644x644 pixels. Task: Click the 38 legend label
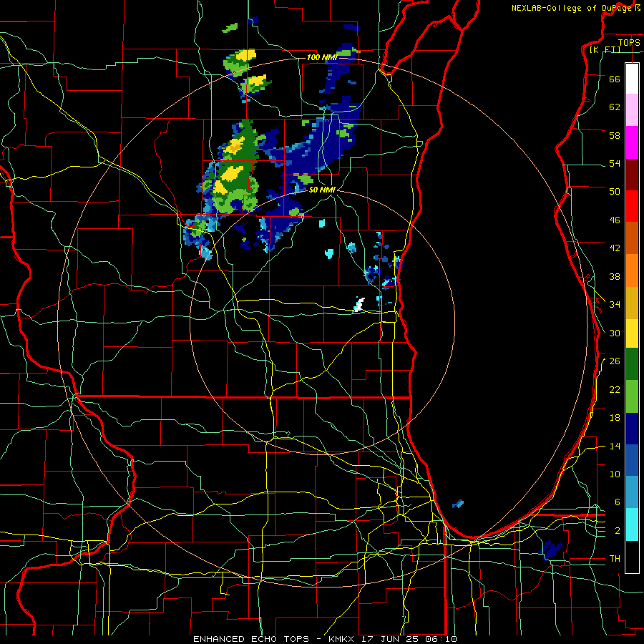coord(615,276)
